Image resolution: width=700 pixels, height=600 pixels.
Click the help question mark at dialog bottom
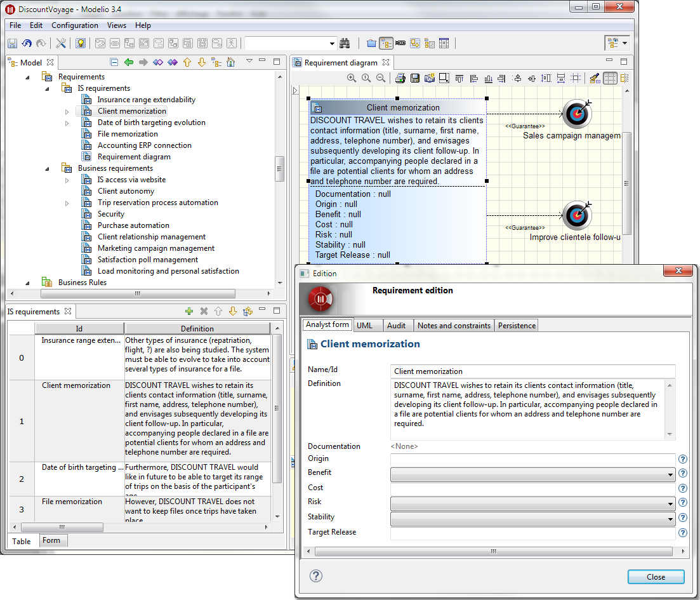(x=315, y=576)
